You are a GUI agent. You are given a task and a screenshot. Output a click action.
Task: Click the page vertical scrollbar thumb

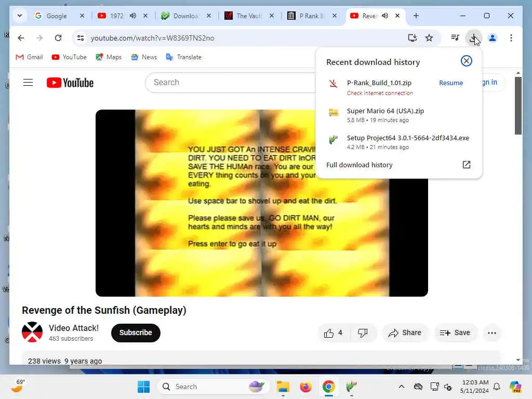coord(518,105)
